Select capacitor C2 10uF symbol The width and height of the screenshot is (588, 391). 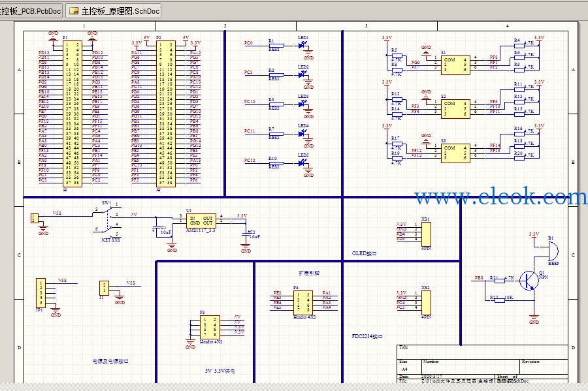(246, 233)
